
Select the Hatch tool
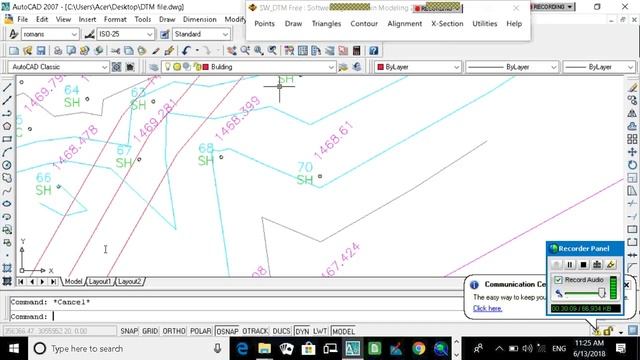(7, 268)
